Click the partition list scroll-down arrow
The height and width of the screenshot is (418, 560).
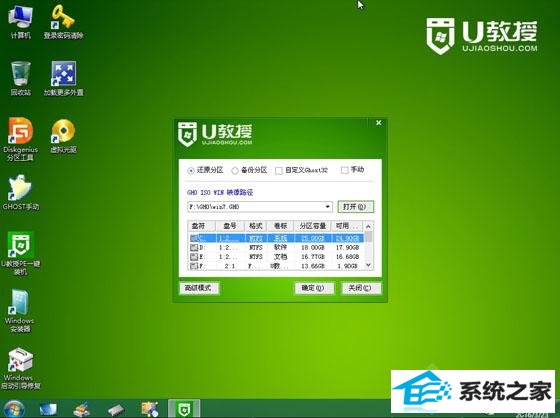coord(368,265)
